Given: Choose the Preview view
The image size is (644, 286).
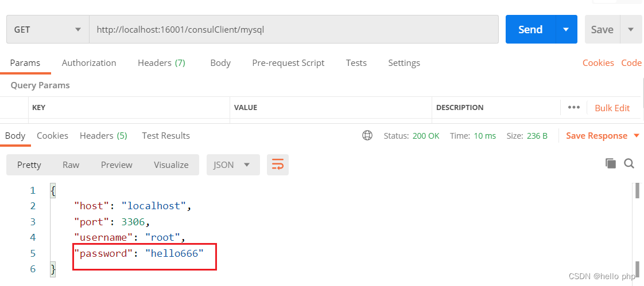Looking at the screenshot, I should click(117, 165).
